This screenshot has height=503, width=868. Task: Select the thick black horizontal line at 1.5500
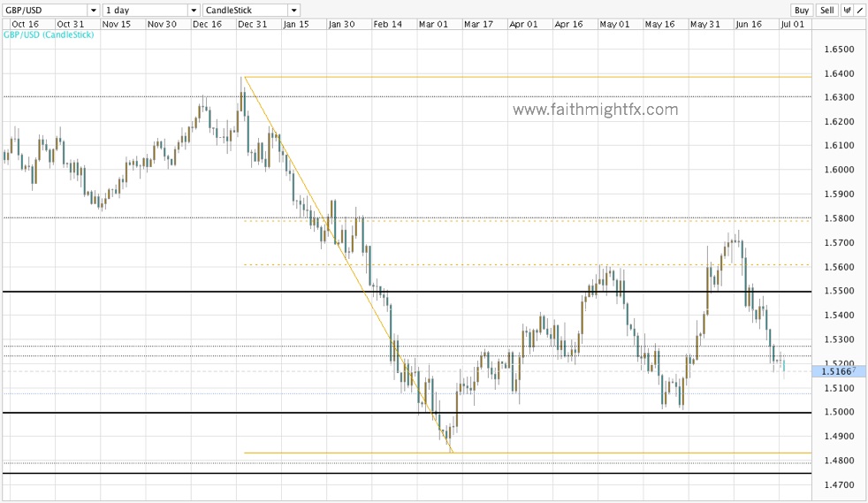tap(407, 292)
